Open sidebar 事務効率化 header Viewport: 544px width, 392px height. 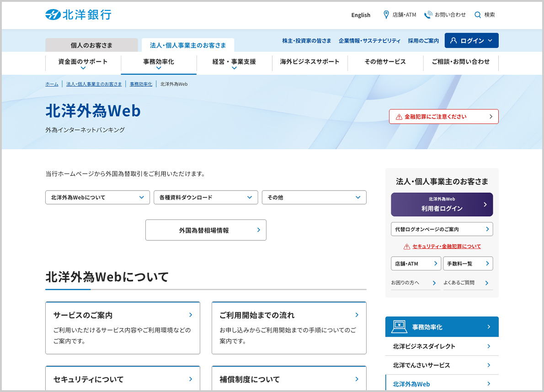click(442, 327)
